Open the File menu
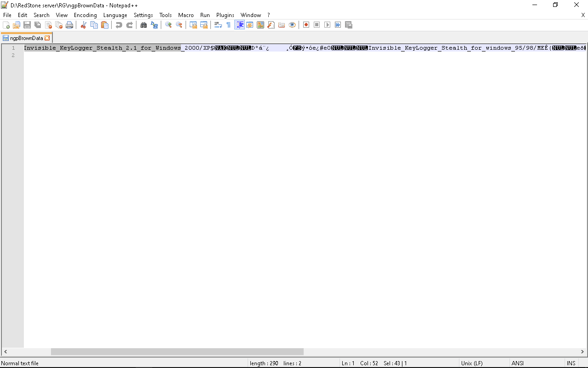Screen dimensions: 588x368 tap(7, 15)
